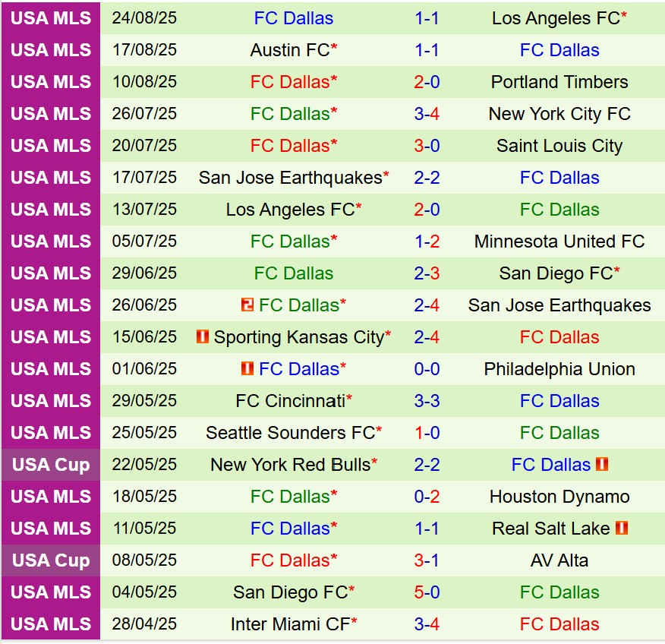Open the Los Angeles FC team link on 24/08/25
The height and width of the screenshot is (644, 665).
556,18
